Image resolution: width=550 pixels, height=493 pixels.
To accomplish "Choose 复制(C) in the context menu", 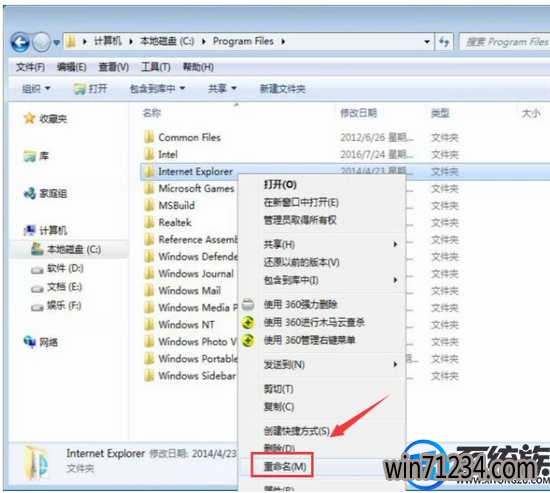I will click(279, 407).
